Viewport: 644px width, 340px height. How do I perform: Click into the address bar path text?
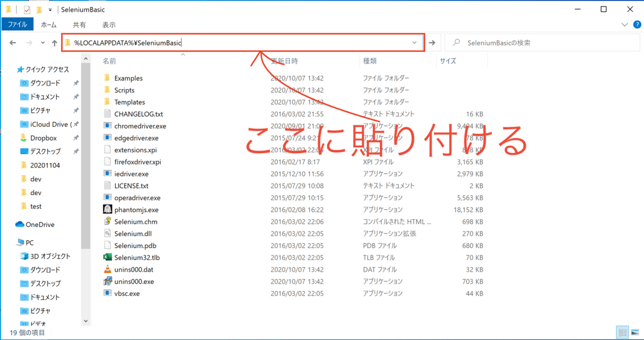(128, 43)
